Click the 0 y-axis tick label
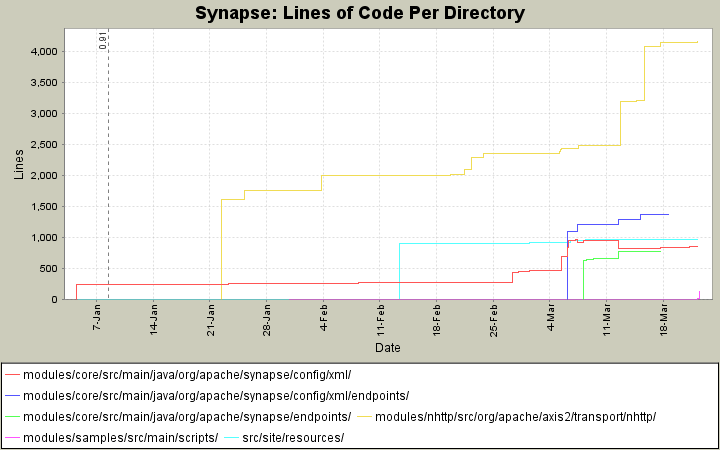The width and height of the screenshot is (720, 450). 55,299
